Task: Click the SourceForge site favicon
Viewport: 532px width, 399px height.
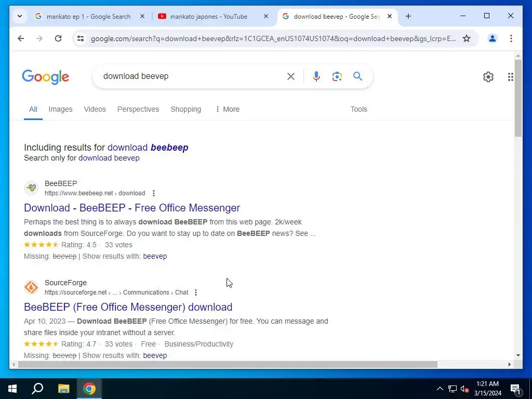Action: [31, 287]
